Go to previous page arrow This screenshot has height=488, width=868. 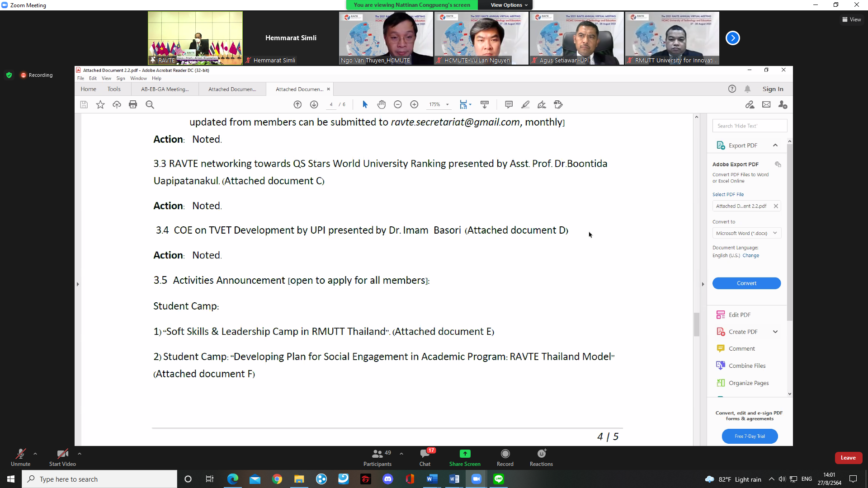[x=297, y=105]
